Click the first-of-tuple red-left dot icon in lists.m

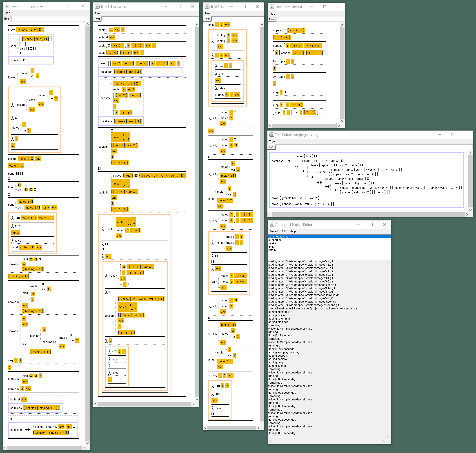[x=274, y=61]
